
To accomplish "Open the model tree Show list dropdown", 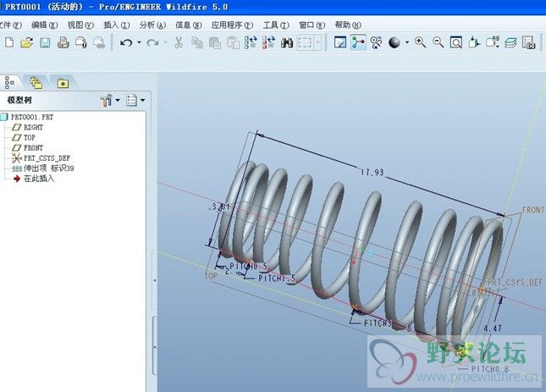I will point(135,100).
